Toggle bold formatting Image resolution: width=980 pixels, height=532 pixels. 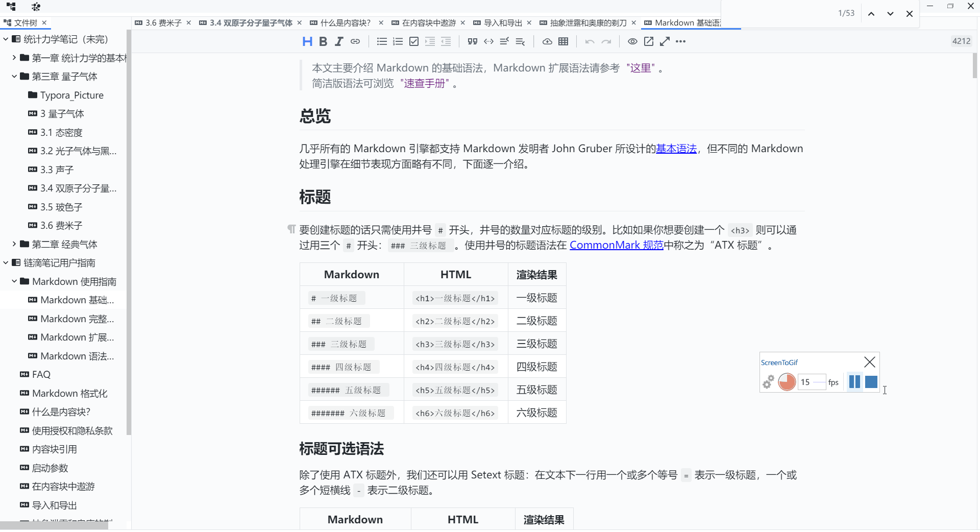tap(323, 42)
